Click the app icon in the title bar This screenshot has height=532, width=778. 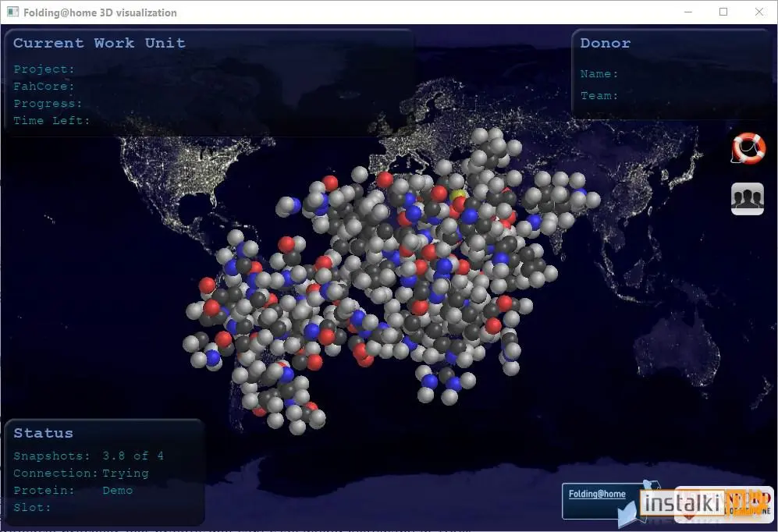coord(12,12)
